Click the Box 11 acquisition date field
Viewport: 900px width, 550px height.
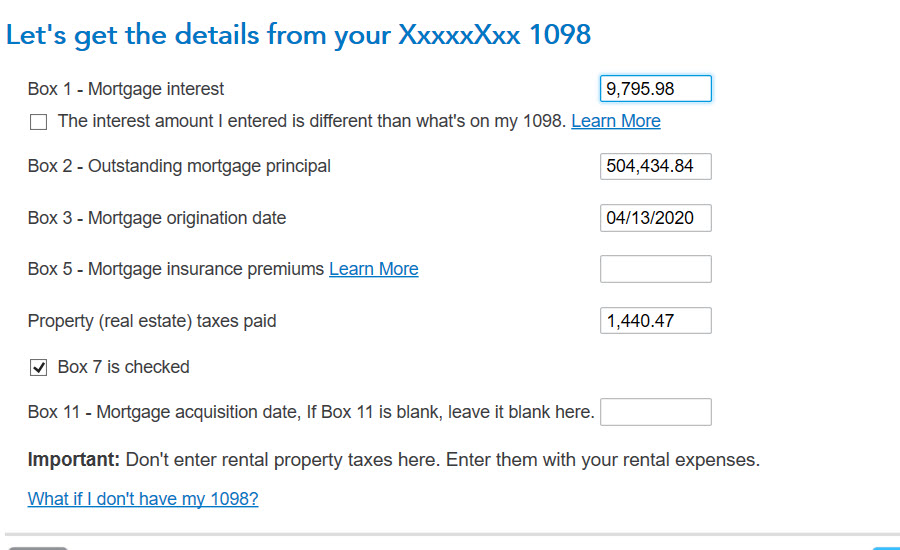click(x=655, y=412)
